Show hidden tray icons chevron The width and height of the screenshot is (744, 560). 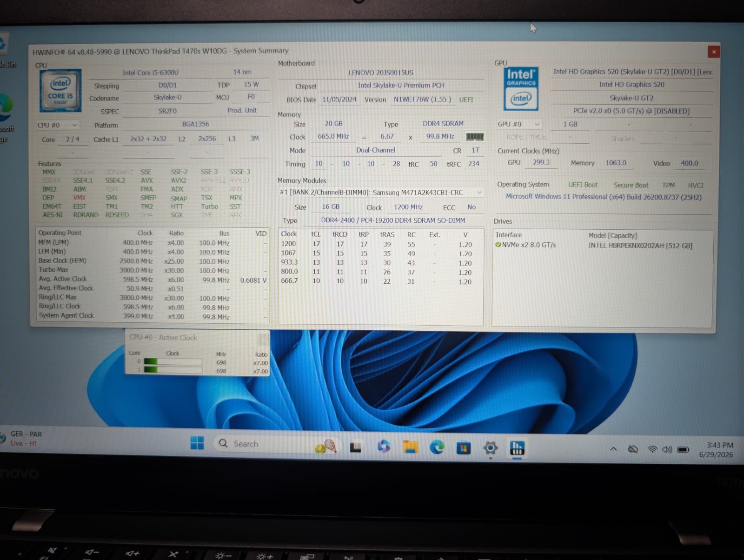[613, 449]
